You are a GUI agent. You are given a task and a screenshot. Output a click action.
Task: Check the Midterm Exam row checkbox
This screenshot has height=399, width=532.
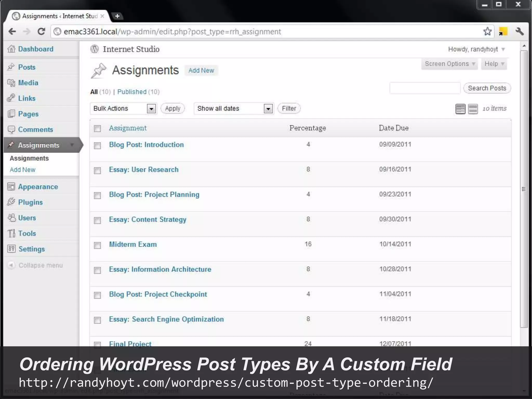(x=97, y=245)
